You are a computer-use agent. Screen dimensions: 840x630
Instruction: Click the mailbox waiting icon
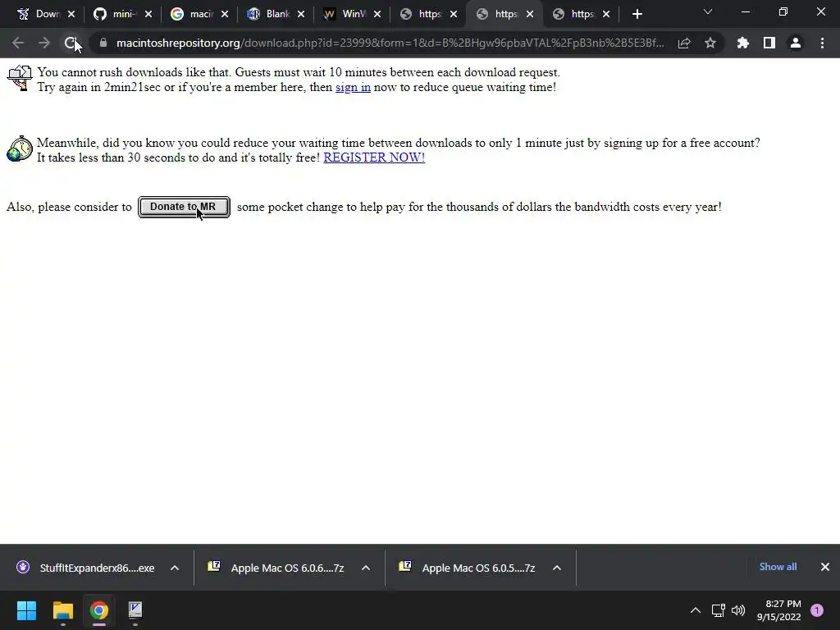[20, 78]
